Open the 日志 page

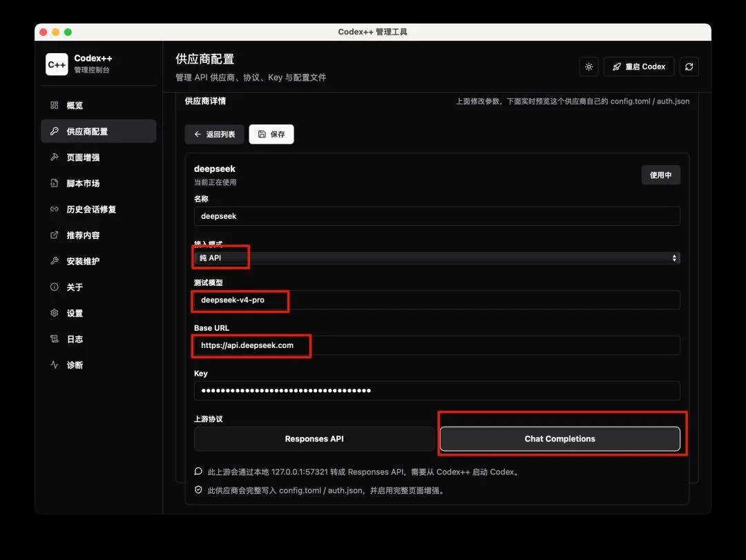(x=99, y=339)
